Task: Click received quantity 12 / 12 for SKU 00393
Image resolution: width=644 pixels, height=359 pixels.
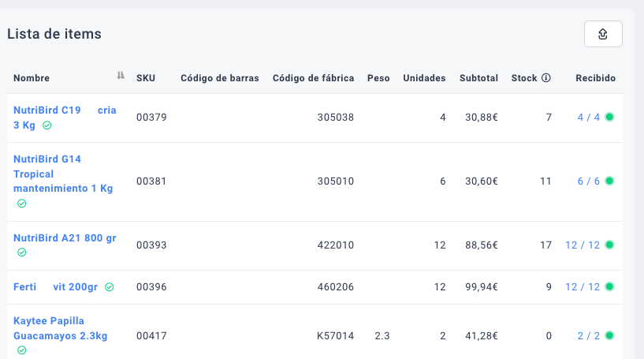Action: click(x=583, y=245)
